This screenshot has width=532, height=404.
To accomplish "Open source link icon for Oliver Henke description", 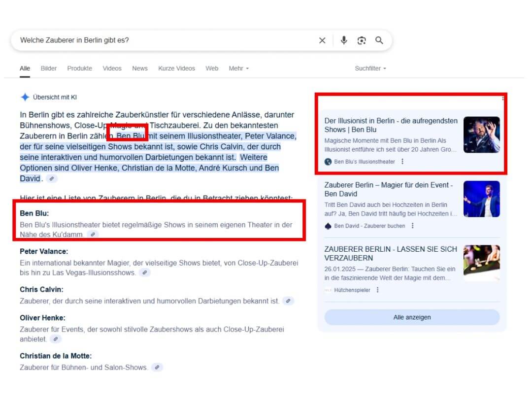I will [x=56, y=339].
